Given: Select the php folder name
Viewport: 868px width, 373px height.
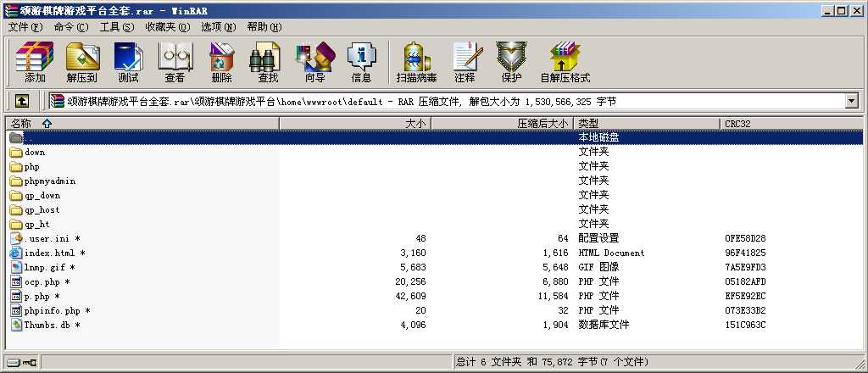Looking at the screenshot, I should pos(32,166).
